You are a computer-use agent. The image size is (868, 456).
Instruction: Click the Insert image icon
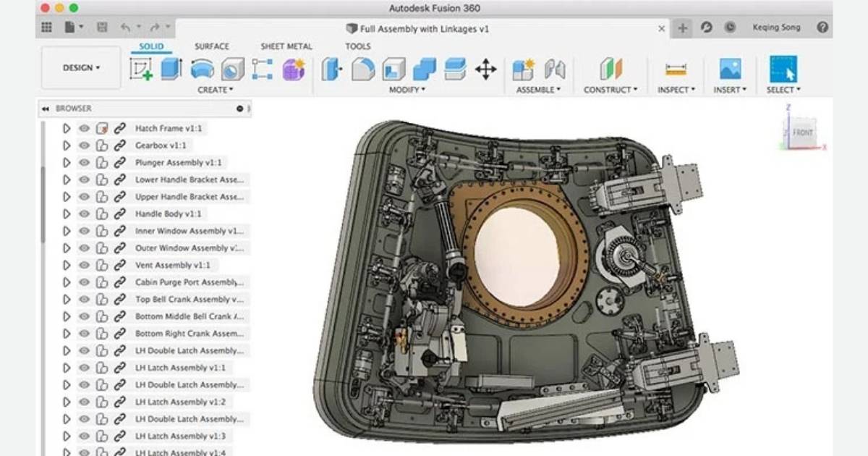[730, 69]
